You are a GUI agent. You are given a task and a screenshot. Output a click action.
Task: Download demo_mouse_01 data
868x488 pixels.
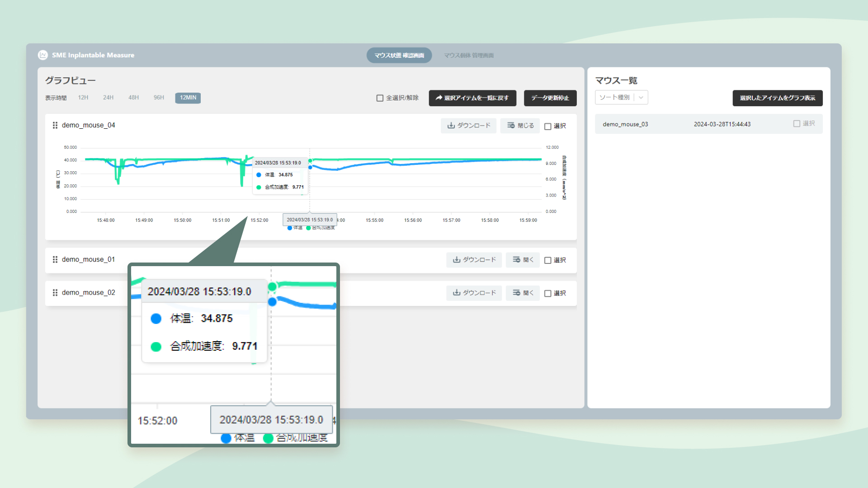pyautogui.click(x=474, y=260)
